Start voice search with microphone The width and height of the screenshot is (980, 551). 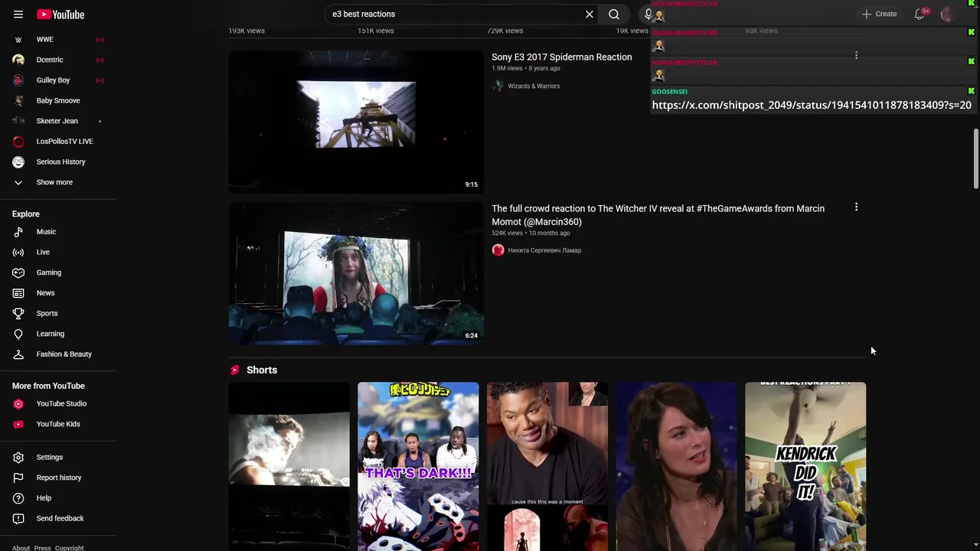click(648, 14)
